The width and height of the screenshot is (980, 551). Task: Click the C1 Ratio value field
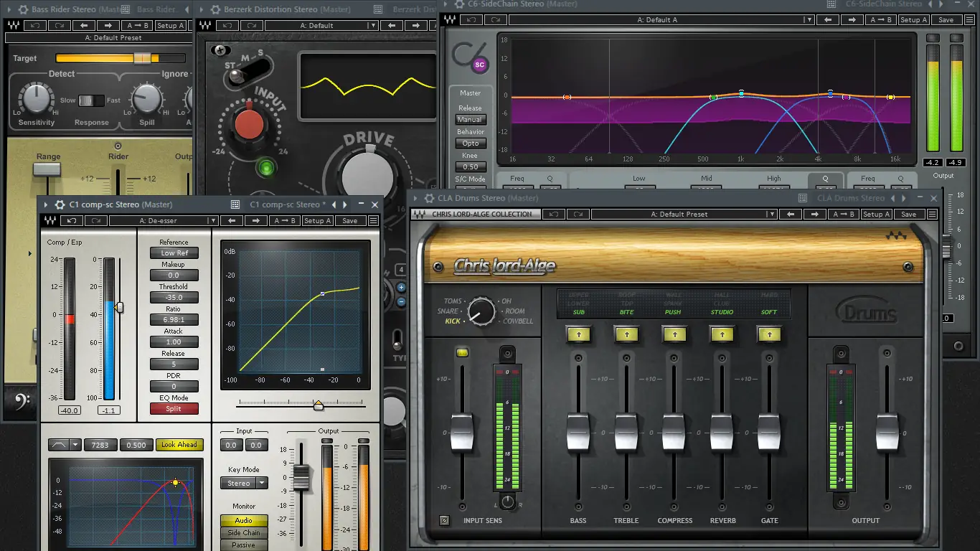coord(174,320)
